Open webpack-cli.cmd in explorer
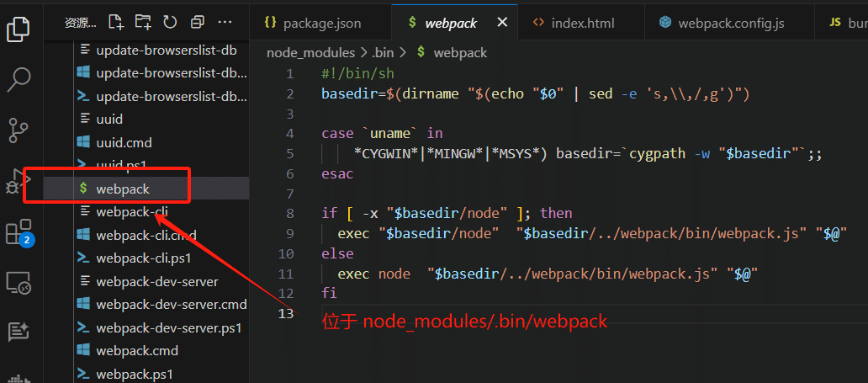 point(146,235)
